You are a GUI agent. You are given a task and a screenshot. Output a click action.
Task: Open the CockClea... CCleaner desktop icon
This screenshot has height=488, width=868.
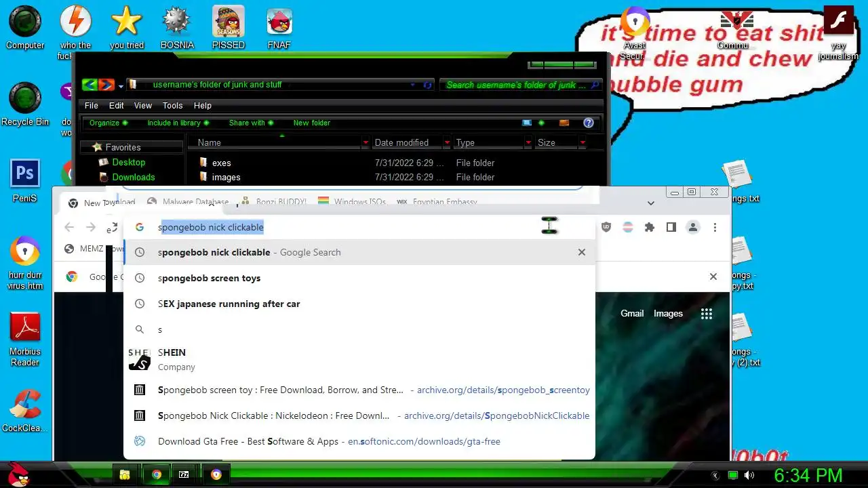(x=25, y=411)
